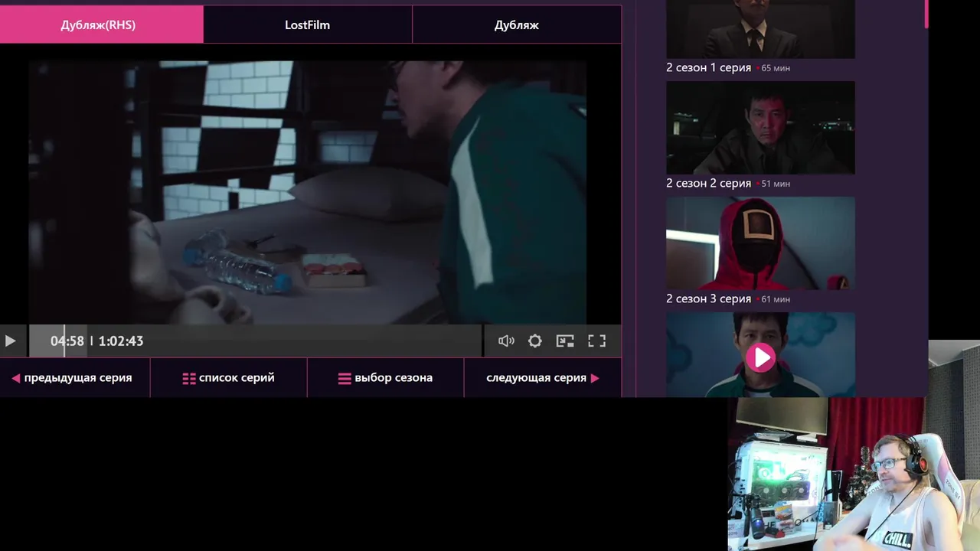Click the 2 сезон 1 серия title

(x=708, y=67)
